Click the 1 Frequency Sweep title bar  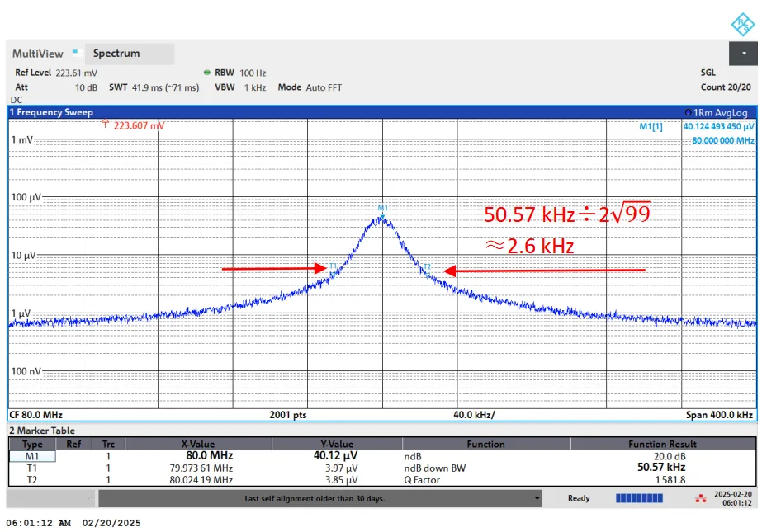coord(51,112)
